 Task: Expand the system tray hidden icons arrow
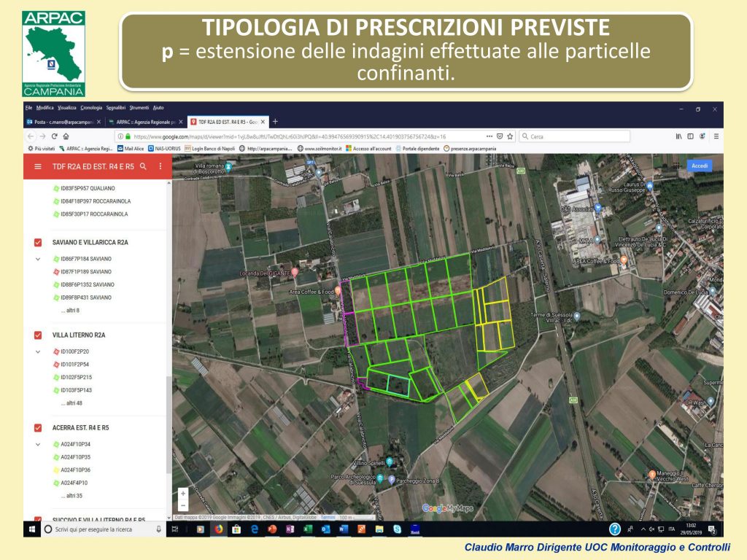coord(643,529)
